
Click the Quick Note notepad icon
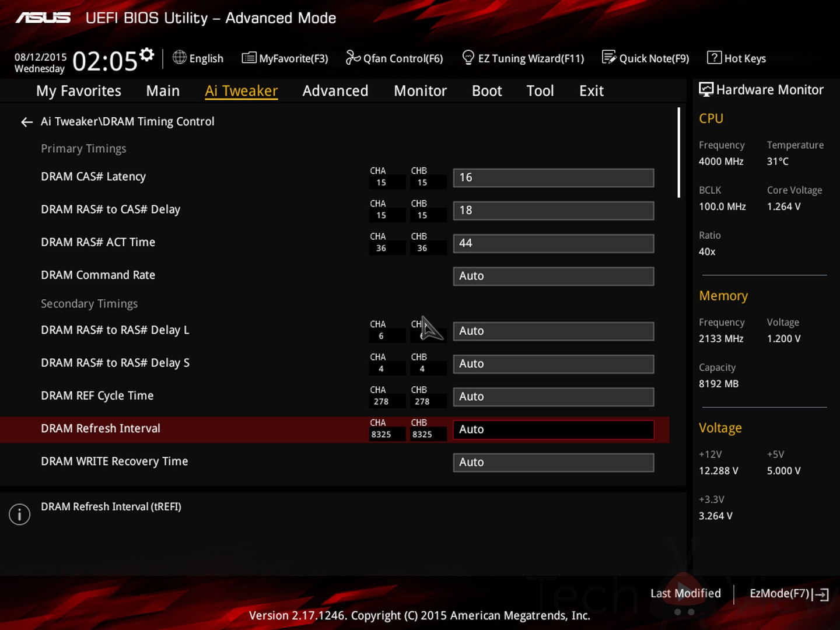pos(609,57)
